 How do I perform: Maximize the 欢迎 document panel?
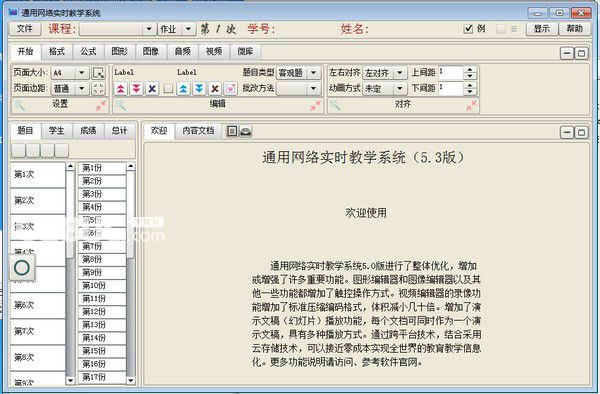click(x=581, y=132)
